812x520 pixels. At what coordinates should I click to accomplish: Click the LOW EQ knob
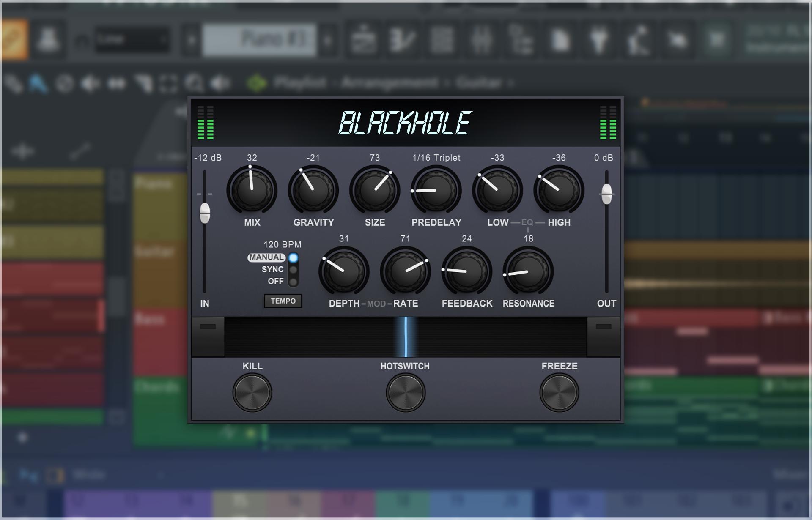point(497,190)
